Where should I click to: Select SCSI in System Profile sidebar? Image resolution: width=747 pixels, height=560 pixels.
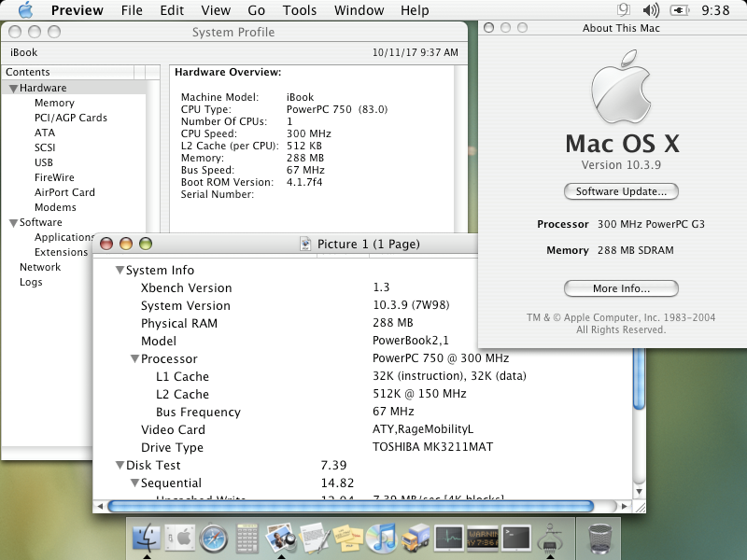(x=45, y=147)
